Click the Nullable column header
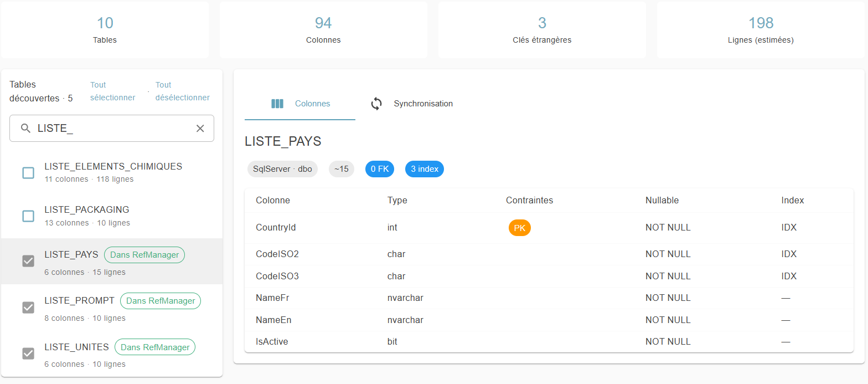The width and height of the screenshot is (868, 384). (x=662, y=200)
